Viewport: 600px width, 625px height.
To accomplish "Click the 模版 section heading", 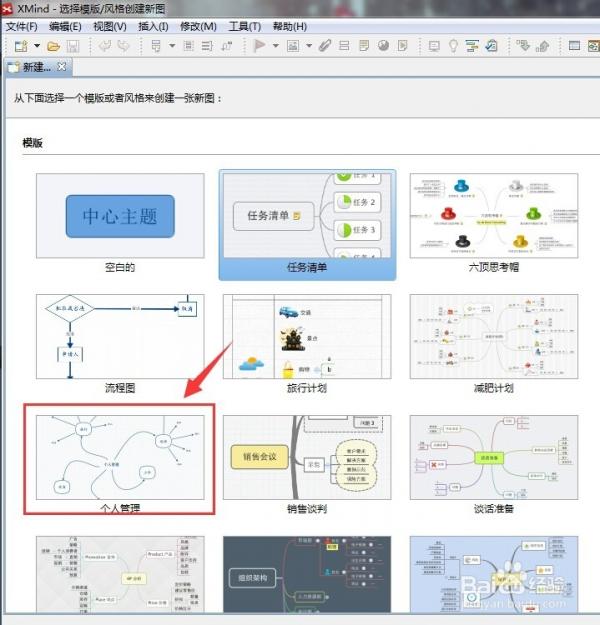I will (x=33, y=143).
